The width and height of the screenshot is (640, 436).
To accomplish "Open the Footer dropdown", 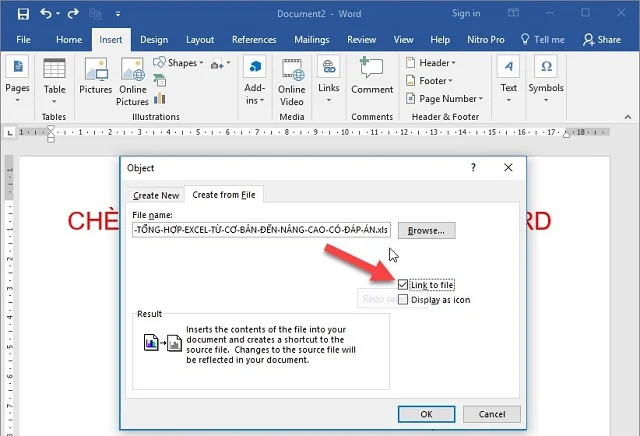I will tap(429, 81).
